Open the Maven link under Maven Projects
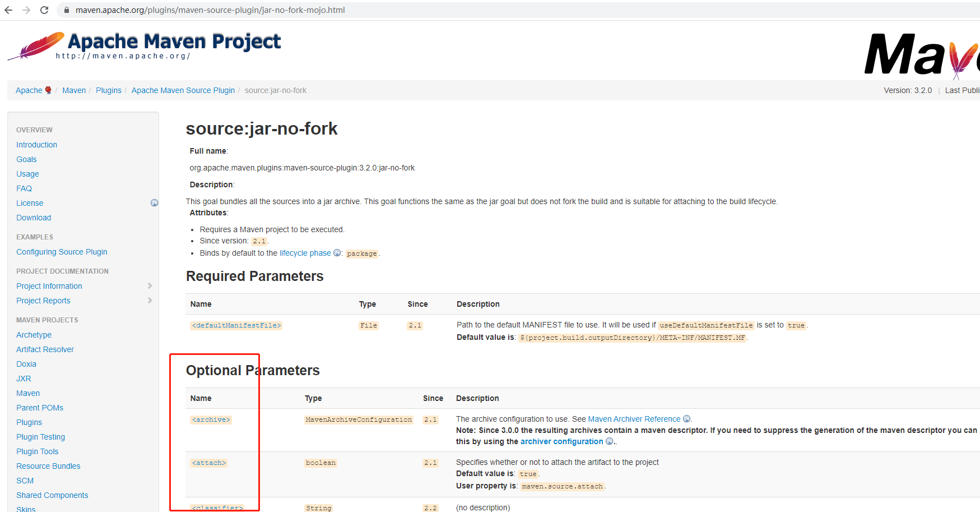980x512 pixels. tap(28, 393)
